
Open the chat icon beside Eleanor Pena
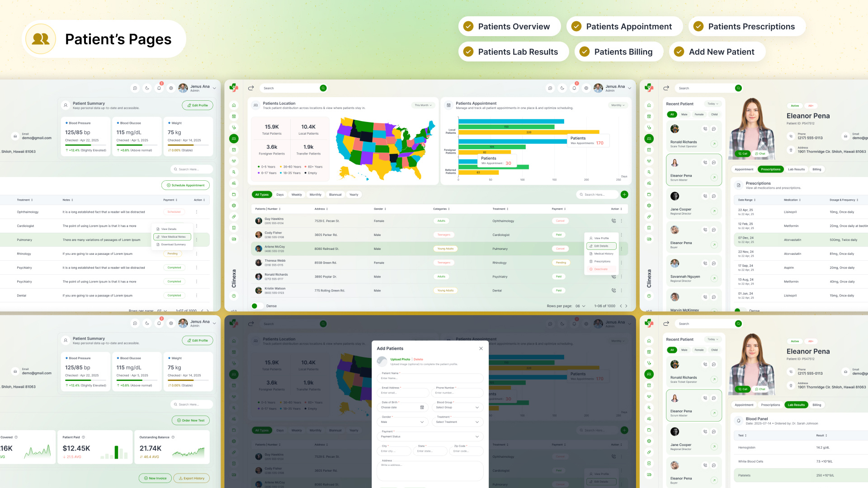(x=713, y=162)
